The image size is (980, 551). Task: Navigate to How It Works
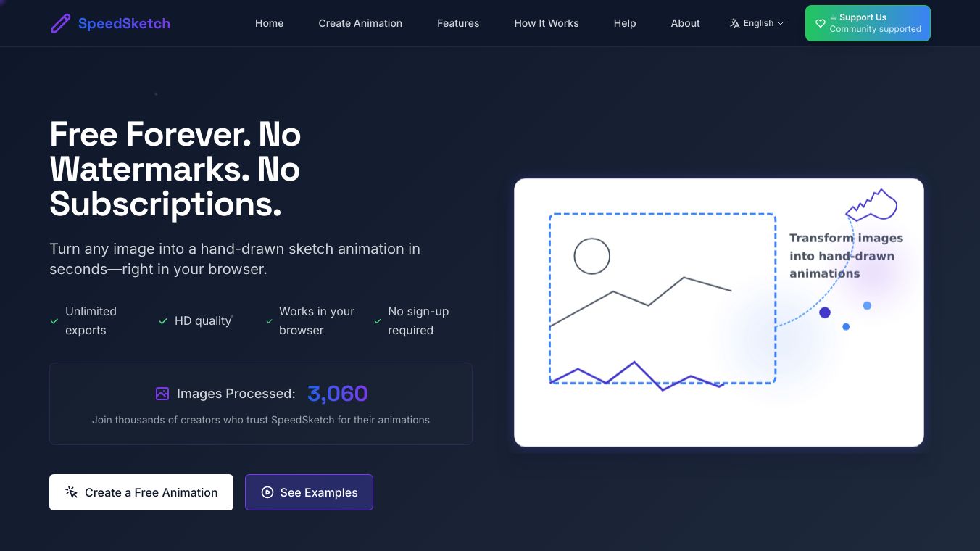click(x=547, y=23)
